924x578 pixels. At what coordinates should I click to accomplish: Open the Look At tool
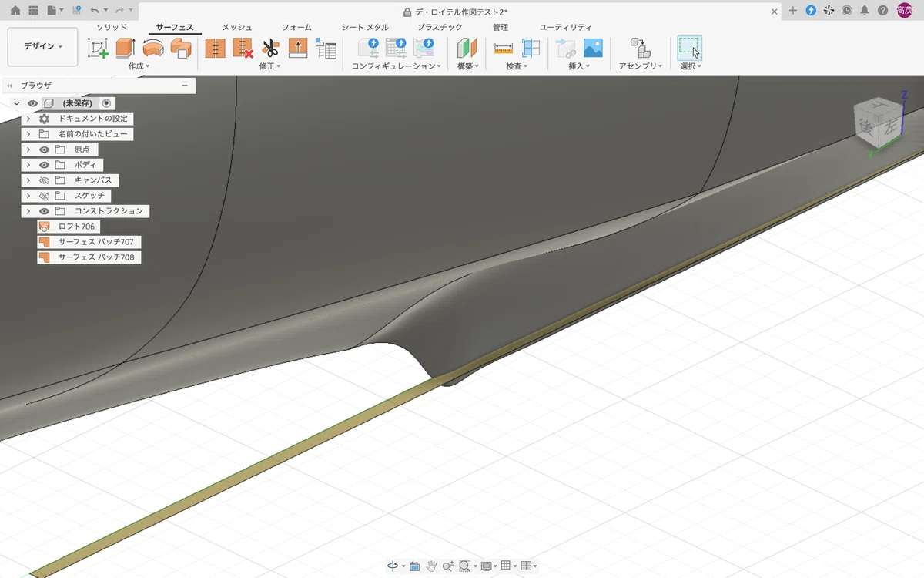[x=414, y=566]
